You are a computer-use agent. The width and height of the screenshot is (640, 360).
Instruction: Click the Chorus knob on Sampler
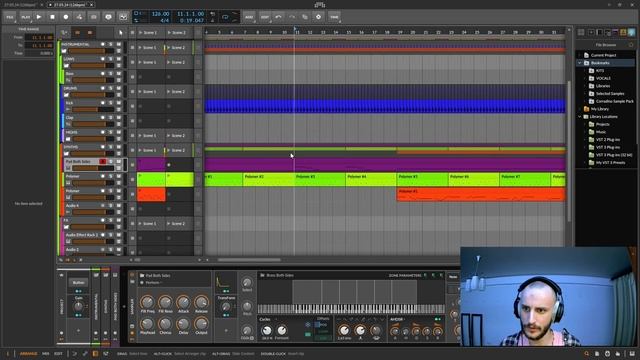click(x=165, y=324)
